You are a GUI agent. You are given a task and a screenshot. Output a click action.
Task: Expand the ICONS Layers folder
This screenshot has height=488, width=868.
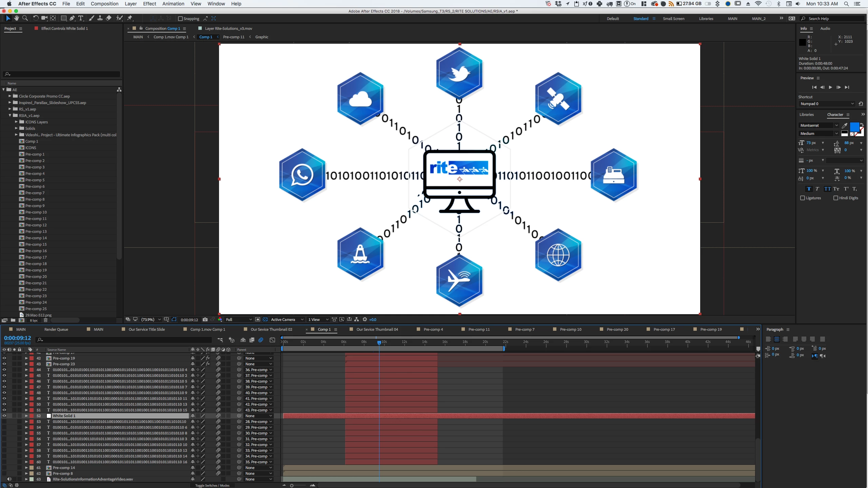pos(16,122)
